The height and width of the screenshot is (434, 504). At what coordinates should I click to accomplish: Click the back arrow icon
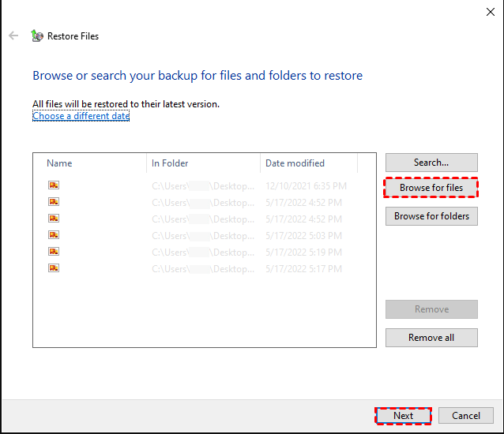(x=13, y=36)
